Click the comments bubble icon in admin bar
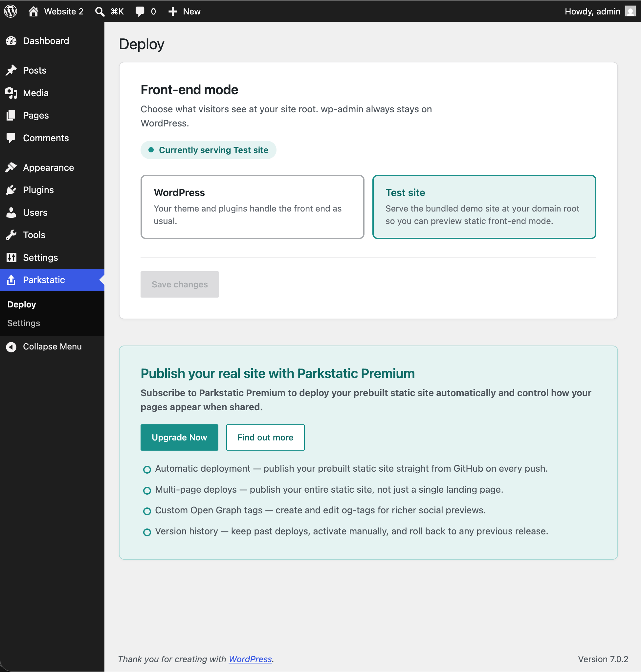Viewport: 641px width, 672px height. (140, 11)
